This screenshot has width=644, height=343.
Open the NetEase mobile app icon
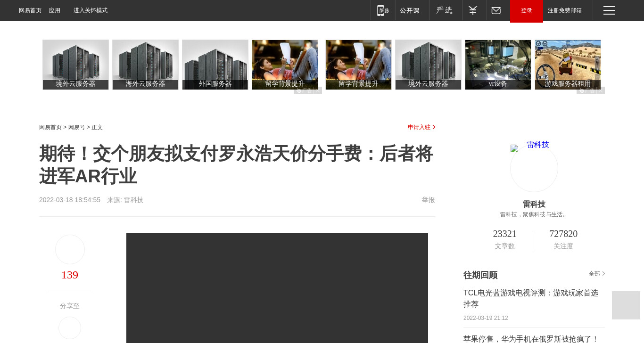383,10
